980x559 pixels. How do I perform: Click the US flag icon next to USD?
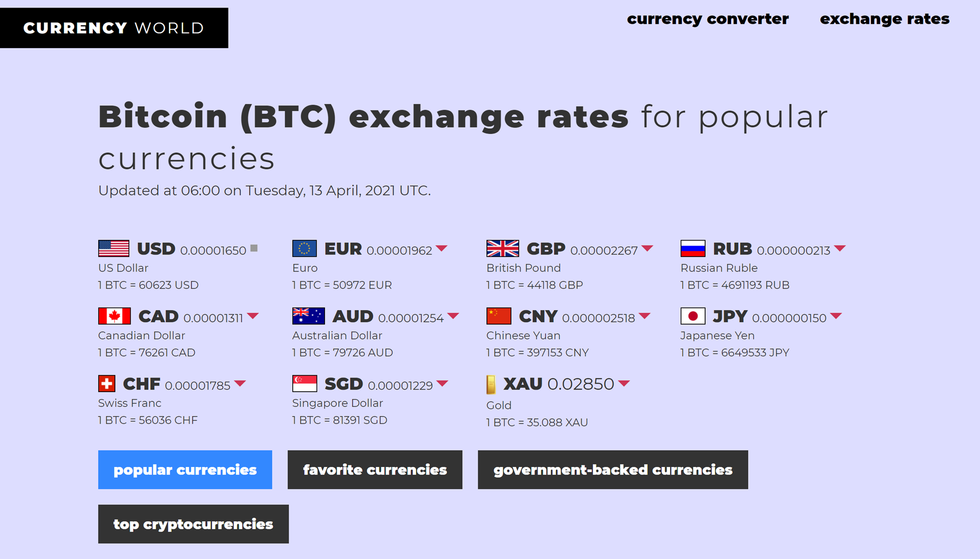114,248
